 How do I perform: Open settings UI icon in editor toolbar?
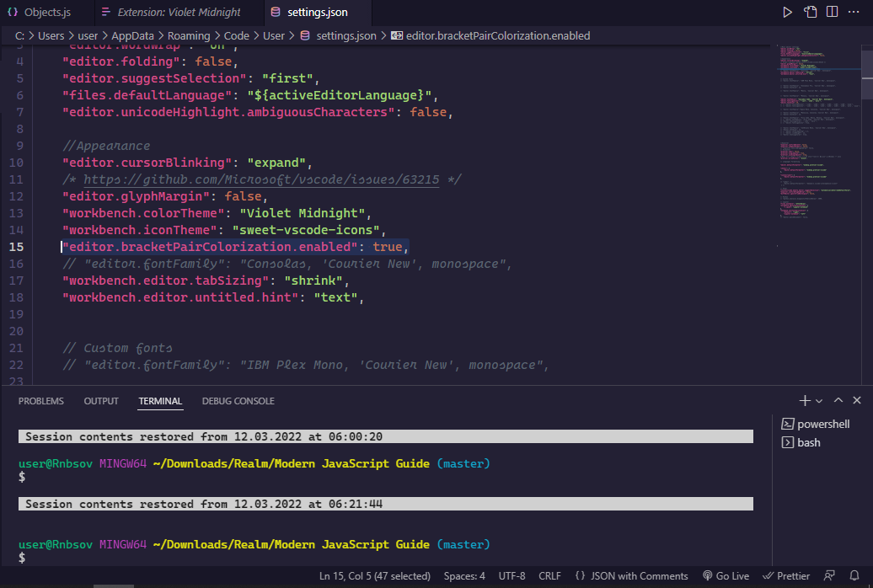pyautogui.click(x=810, y=13)
